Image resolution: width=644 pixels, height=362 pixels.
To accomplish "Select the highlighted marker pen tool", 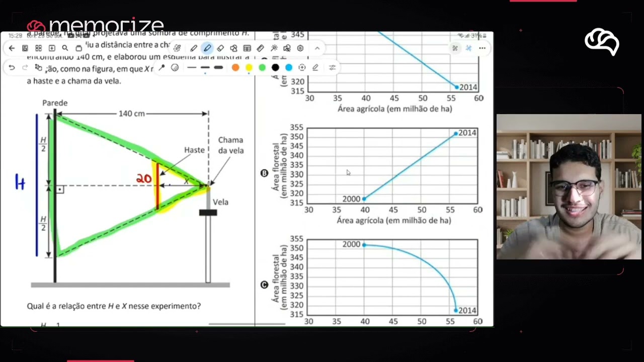I will tap(207, 48).
